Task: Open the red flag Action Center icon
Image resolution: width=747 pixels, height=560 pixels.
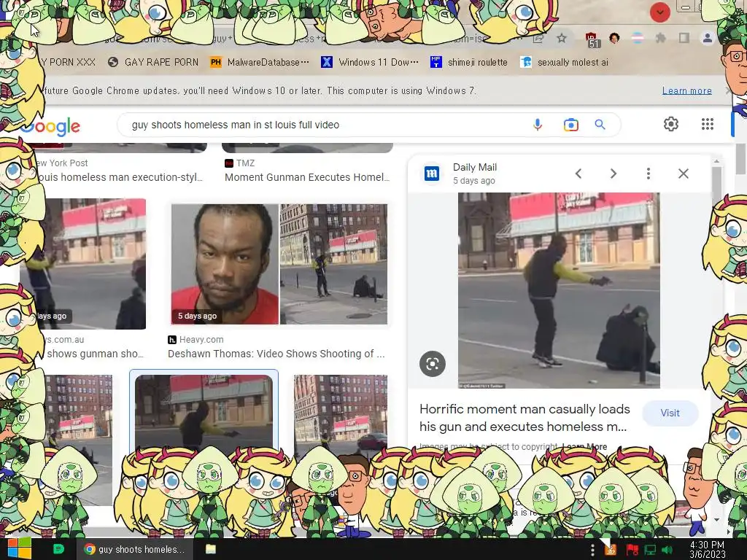Action: [x=632, y=550]
